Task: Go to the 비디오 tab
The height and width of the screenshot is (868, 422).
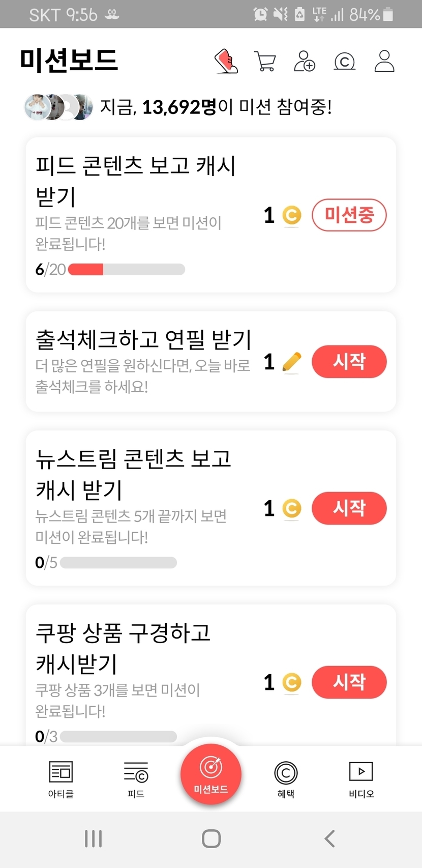Action: (361, 778)
